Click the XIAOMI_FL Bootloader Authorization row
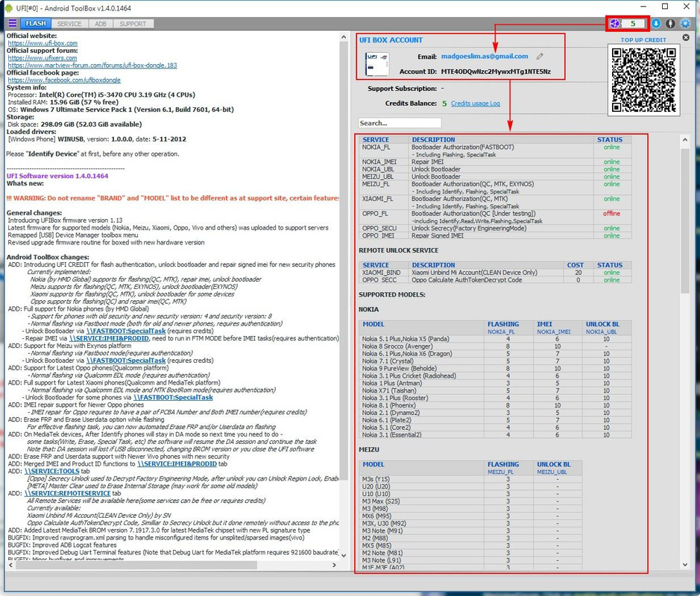700x596 pixels. pyautogui.click(x=495, y=203)
